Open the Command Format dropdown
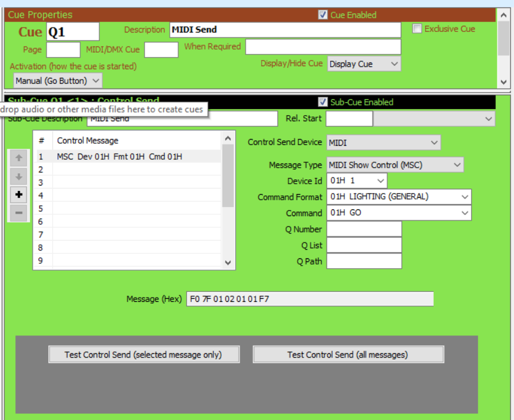 tap(399, 197)
